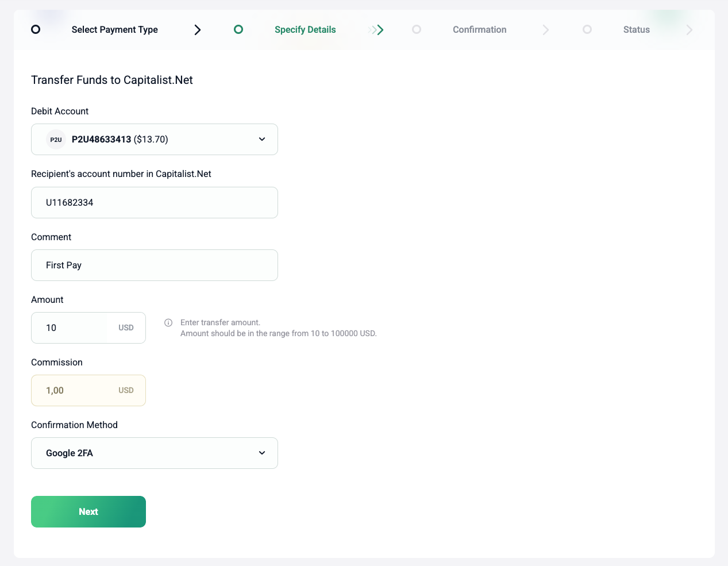Click the Specify Details step circle icon
Image resolution: width=728 pixels, height=566 pixels.
pyautogui.click(x=238, y=29)
